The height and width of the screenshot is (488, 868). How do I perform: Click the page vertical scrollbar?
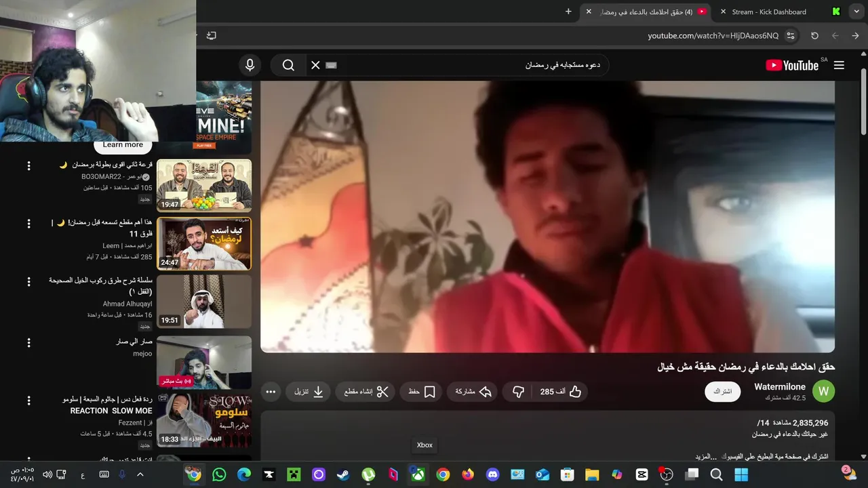click(863, 102)
